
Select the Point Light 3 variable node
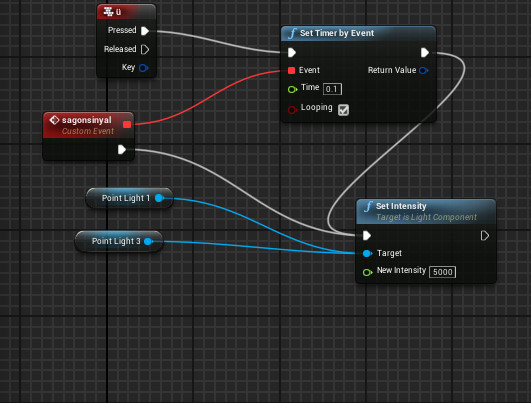tap(119, 241)
